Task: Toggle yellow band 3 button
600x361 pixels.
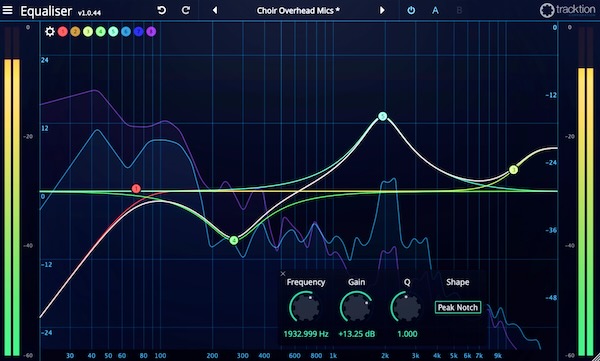Action: 88,31
